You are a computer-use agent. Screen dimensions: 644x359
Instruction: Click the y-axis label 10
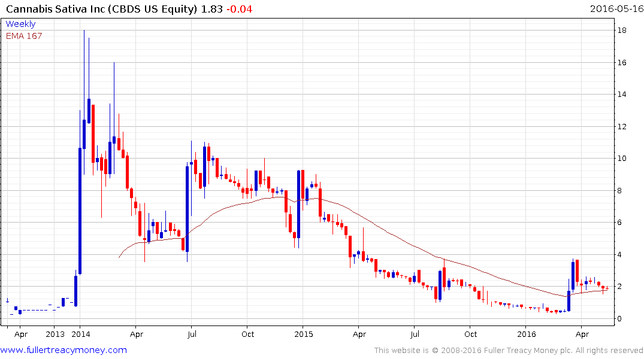622,159
